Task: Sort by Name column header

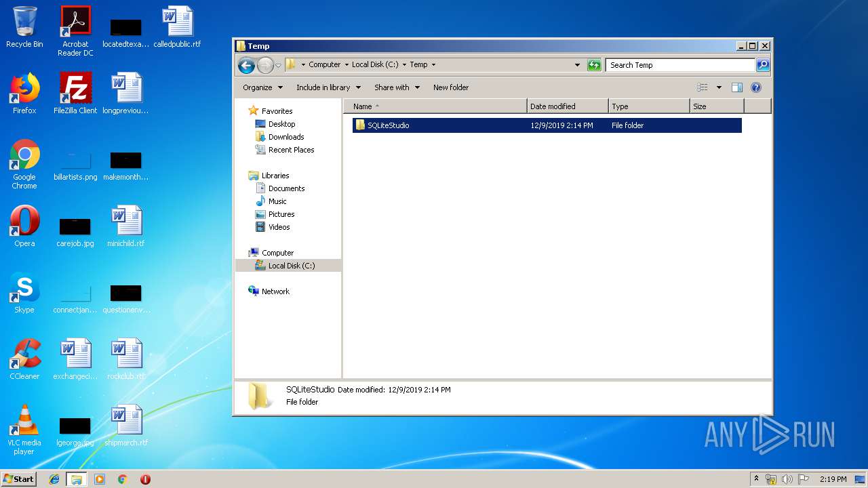Action: (x=435, y=106)
